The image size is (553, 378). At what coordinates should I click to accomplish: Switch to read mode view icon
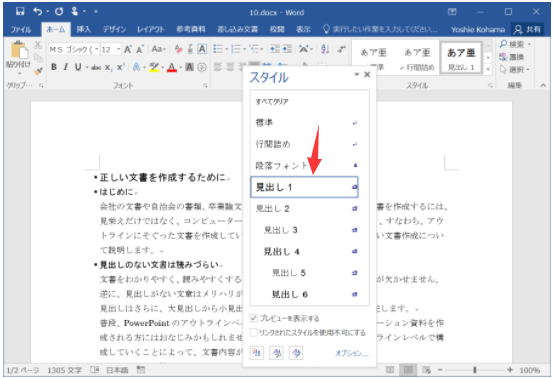390,370
